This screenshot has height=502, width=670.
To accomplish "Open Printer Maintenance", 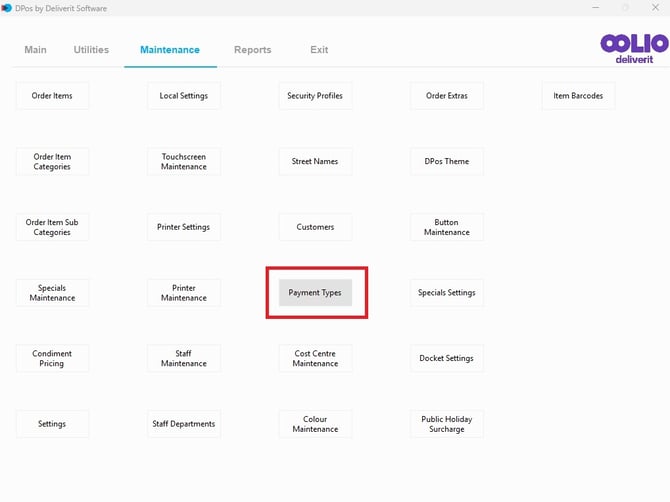I will 184,293.
